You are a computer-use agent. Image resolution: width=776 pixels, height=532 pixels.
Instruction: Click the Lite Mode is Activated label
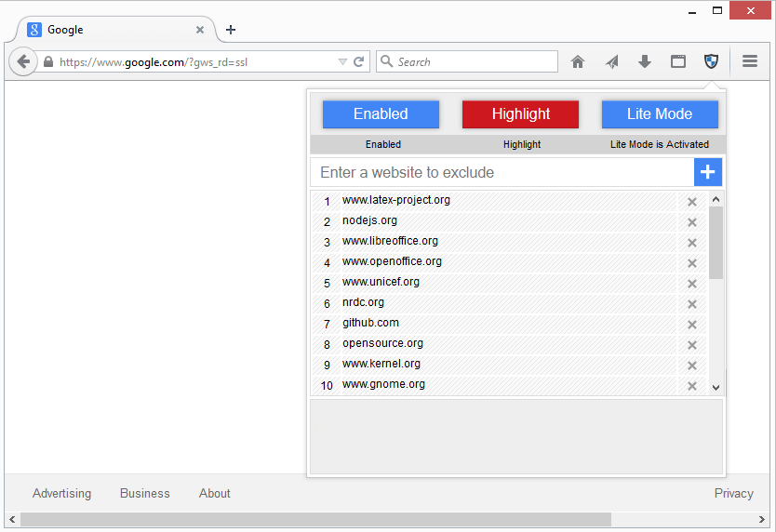tap(659, 144)
